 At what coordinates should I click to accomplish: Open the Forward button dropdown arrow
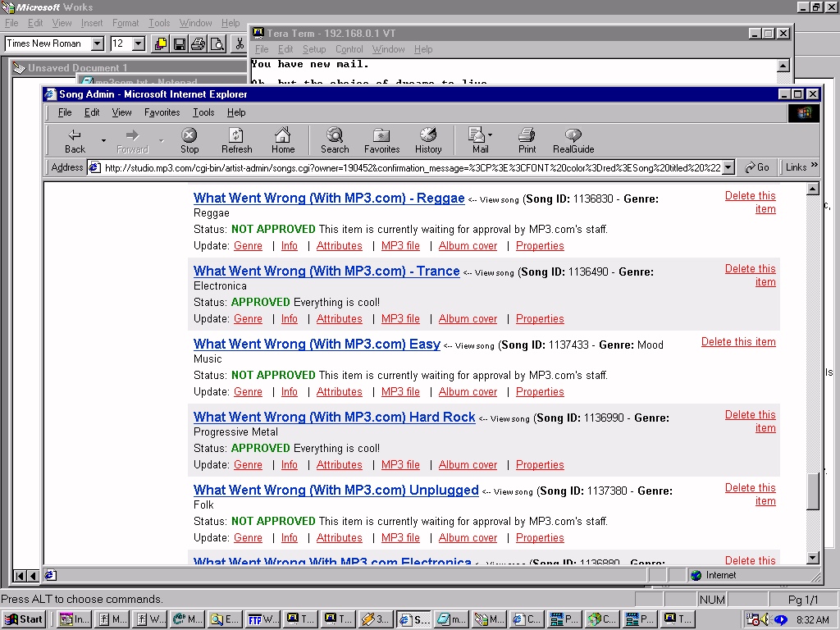click(161, 140)
